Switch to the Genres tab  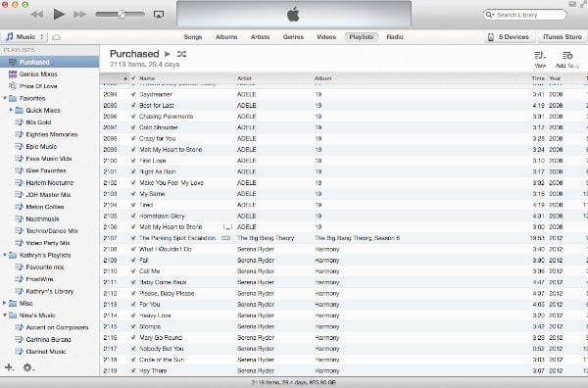[x=293, y=36]
